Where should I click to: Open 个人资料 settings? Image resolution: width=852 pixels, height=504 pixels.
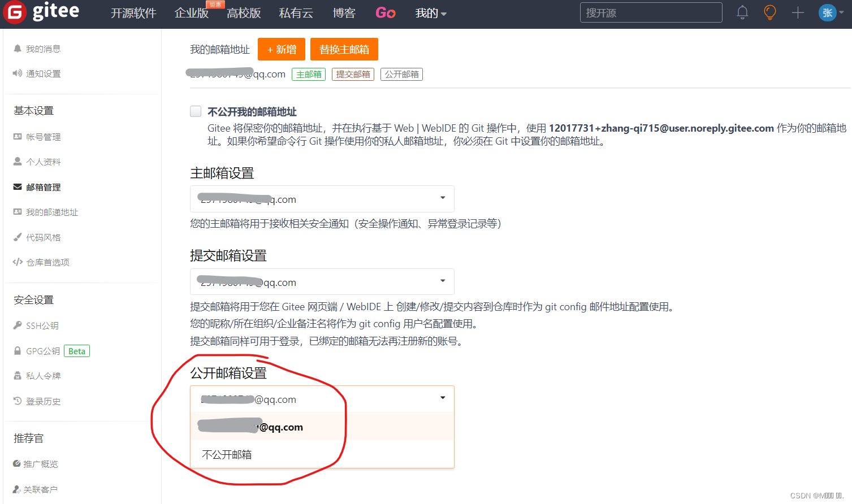(44, 162)
